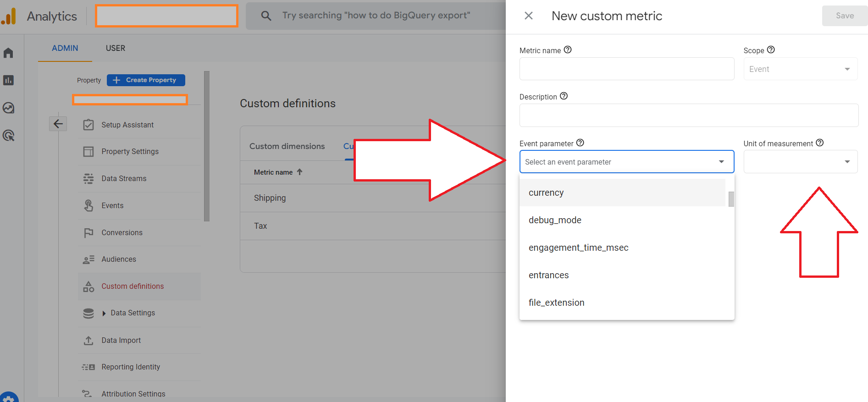Click the property column scrollbar
Viewport: 868px width, 402px height.
point(207,146)
